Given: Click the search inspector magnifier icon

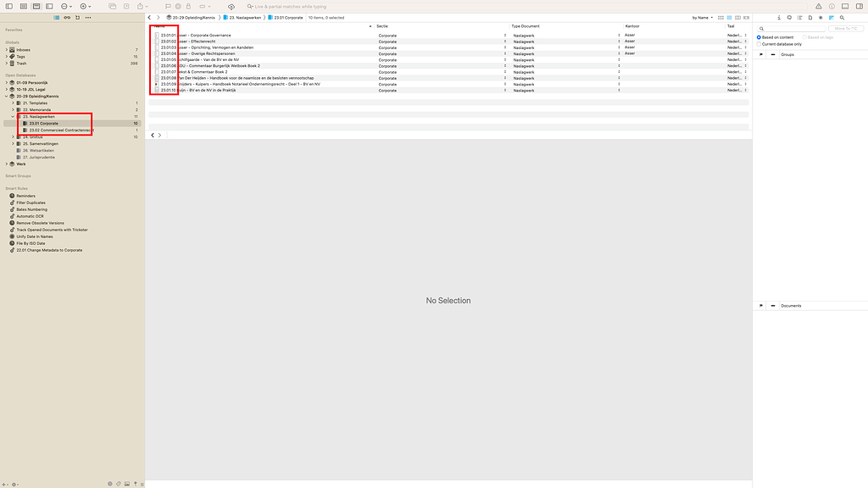Looking at the screenshot, I should click(843, 17).
